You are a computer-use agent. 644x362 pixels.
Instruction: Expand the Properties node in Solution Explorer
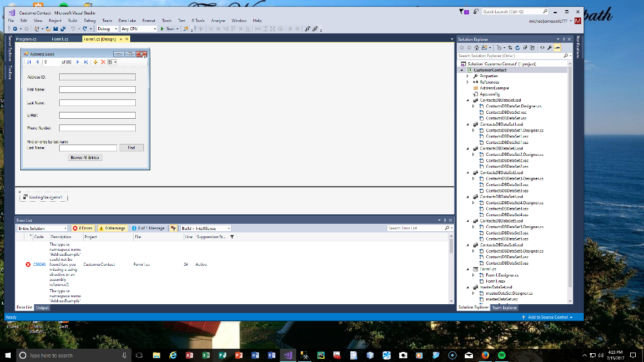tap(467, 76)
